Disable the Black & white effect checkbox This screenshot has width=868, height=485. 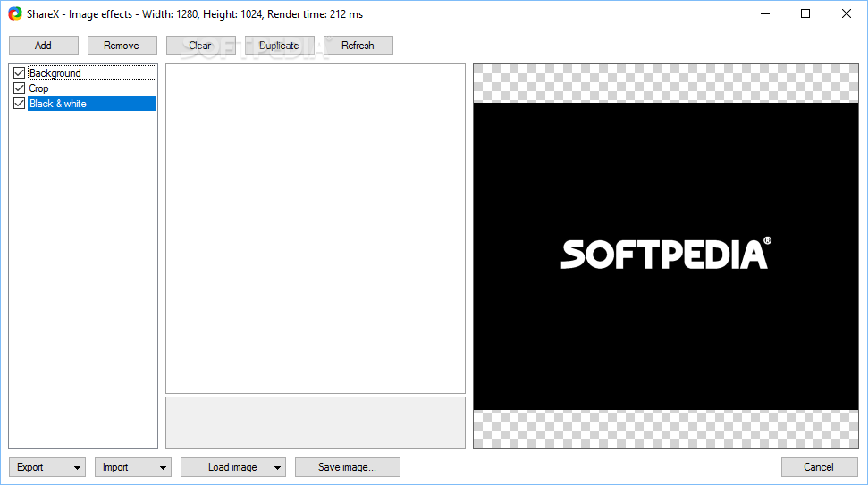(x=20, y=104)
